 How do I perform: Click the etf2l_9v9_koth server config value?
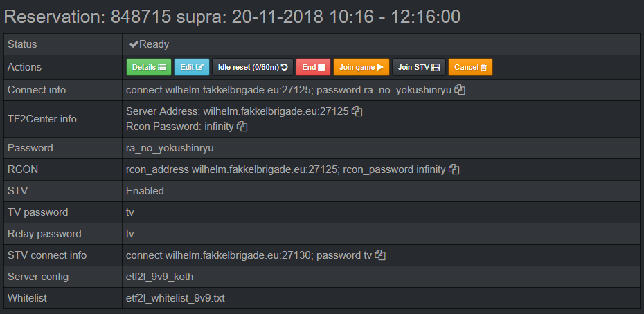(159, 277)
